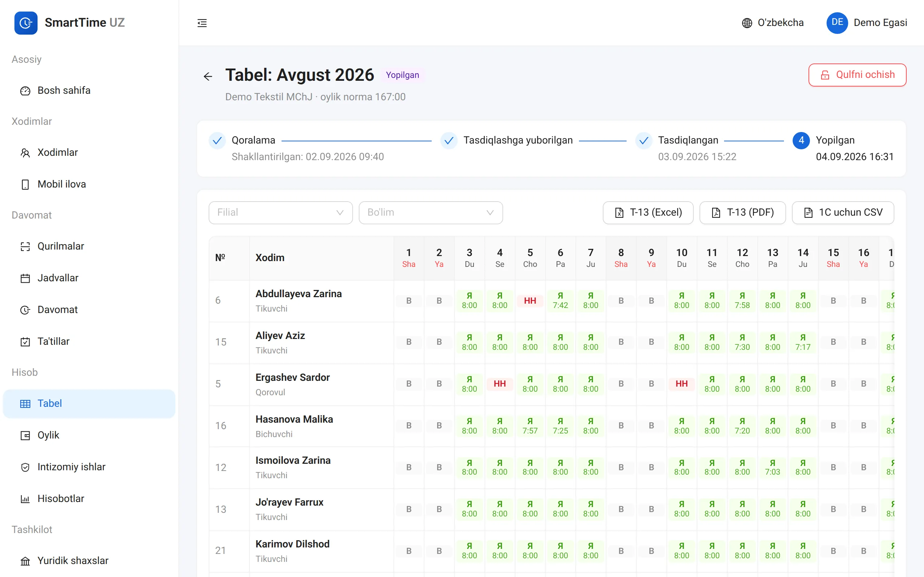Open Hisobotlar chart icon
The image size is (924, 577).
[25, 499]
